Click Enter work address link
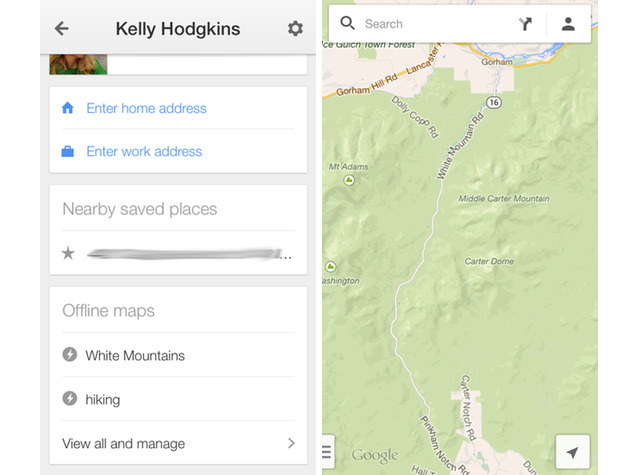The height and width of the screenshot is (475, 641). pyautogui.click(x=144, y=152)
